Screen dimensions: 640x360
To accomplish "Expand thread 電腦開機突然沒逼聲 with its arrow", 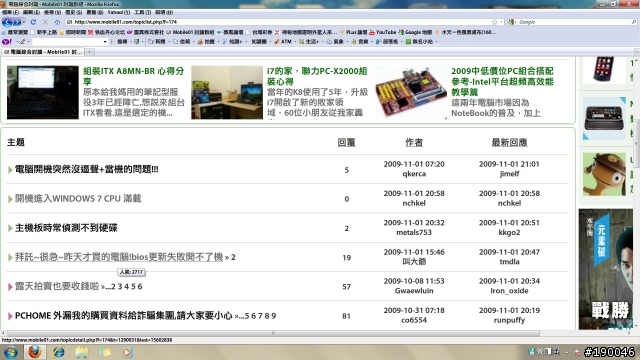I will pos(10,169).
